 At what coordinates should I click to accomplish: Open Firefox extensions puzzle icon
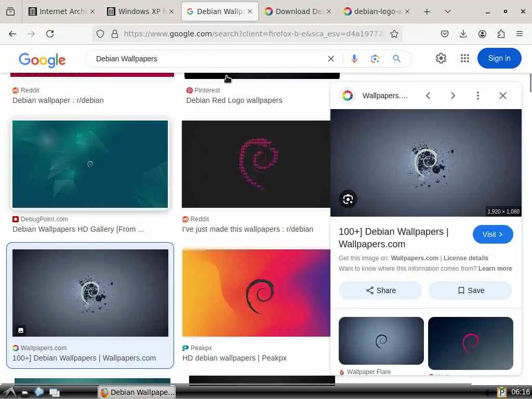(501, 34)
